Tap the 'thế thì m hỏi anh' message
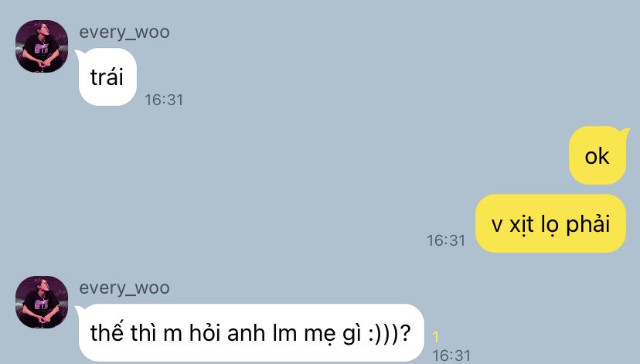 click(x=251, y=332)
